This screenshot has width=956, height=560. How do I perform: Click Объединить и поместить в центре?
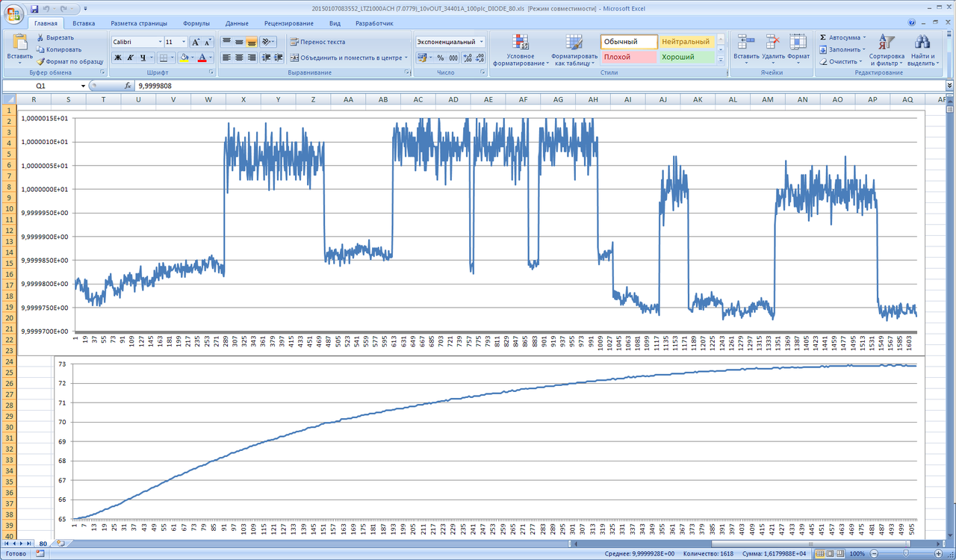349,57
